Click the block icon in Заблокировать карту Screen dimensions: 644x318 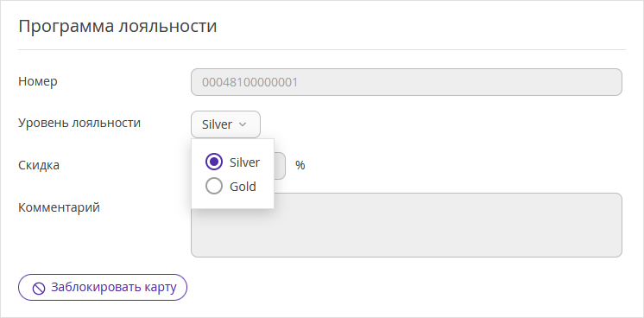click(x=39, y=288)
